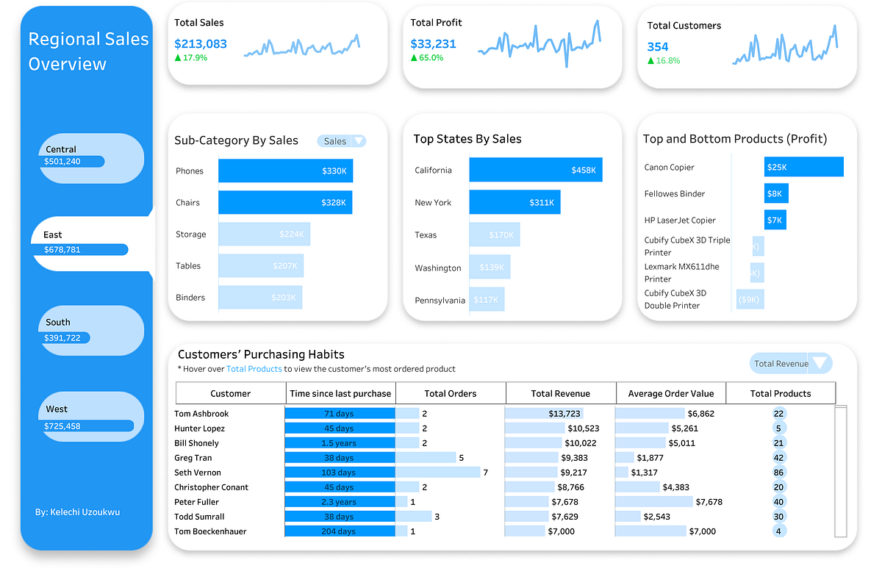882x588 pixels.
Task: Click the Phones sales bar
Action: coord(285,170)
